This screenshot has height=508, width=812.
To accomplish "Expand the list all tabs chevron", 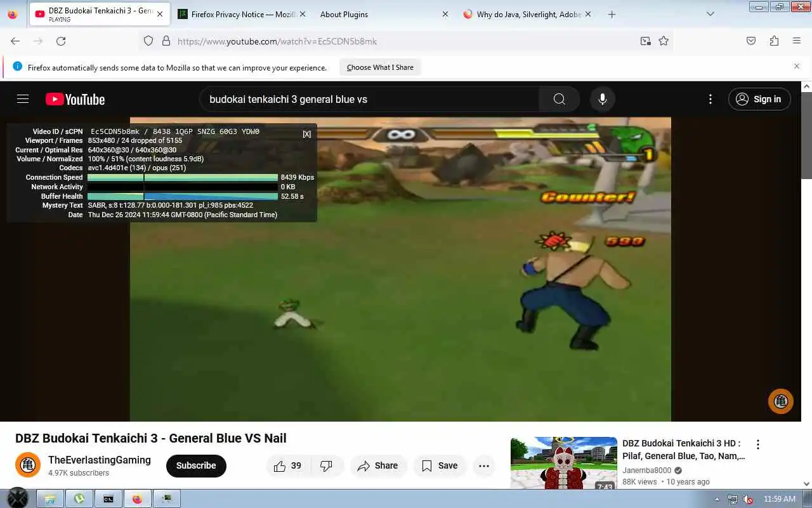I will coord(710,14).
